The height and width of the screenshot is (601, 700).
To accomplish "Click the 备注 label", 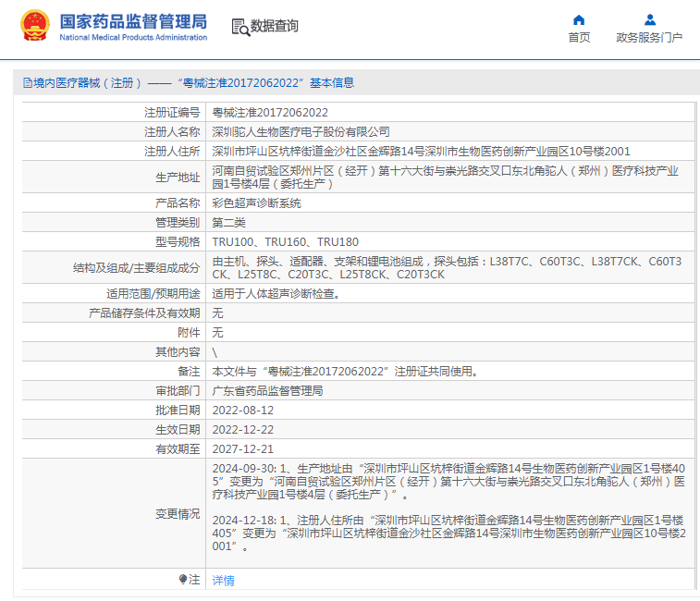I will click(189, 372).
